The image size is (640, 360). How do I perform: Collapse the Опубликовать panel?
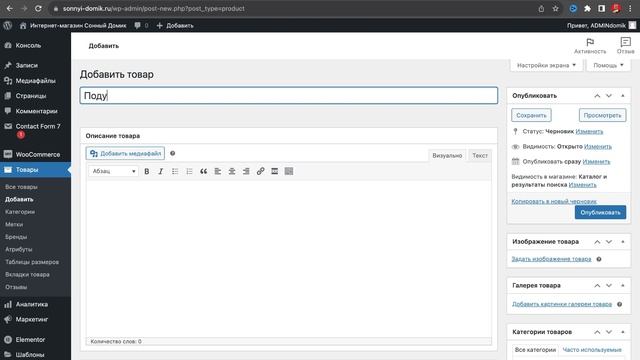point(623,96)
